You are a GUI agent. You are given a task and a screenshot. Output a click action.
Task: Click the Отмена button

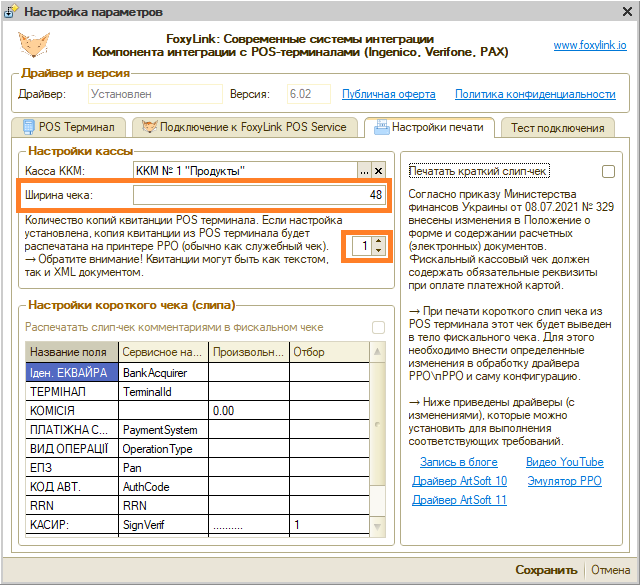click(x=610, y=570)
